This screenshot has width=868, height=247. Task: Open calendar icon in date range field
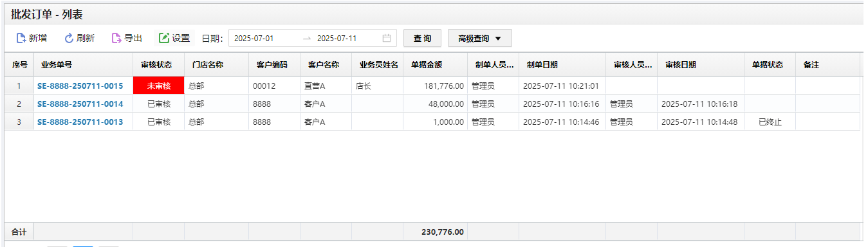tap(387, 38)
